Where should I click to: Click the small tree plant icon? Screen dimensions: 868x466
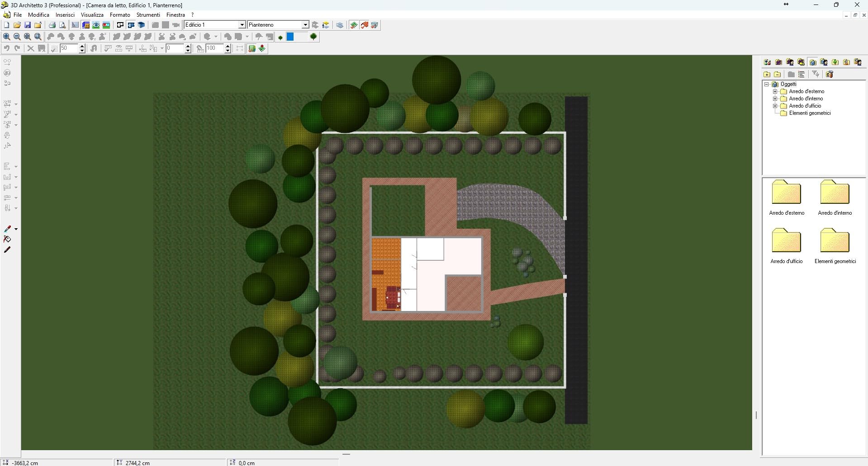pos(280,38)
